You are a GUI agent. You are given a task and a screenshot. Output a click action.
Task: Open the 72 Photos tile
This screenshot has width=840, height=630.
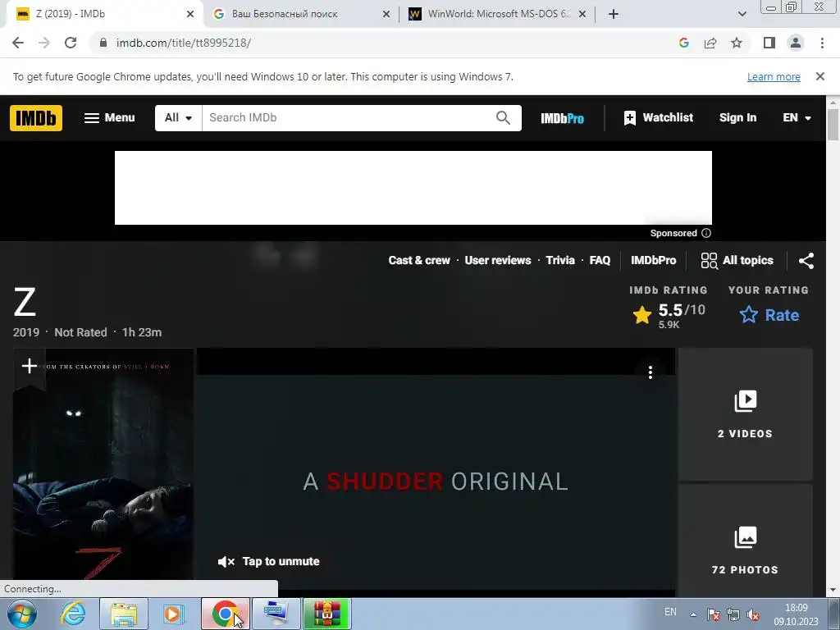pyautogui.click(x=745, y=541)
